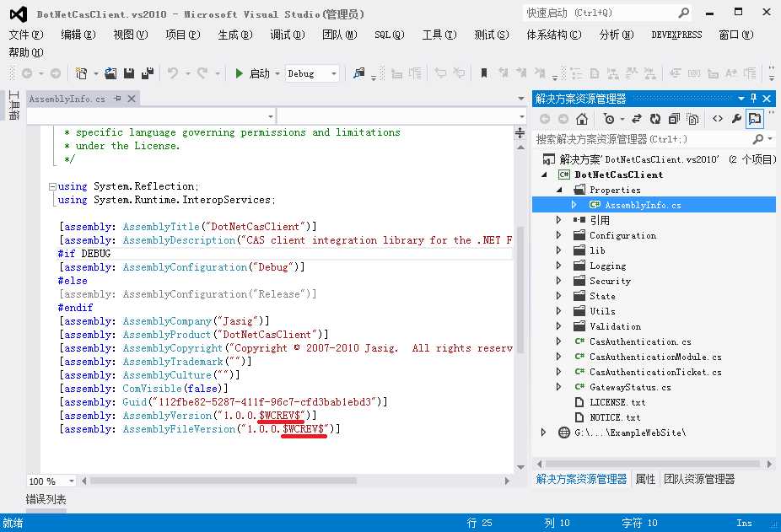
Task: Open the 工具箱 side tab
Action: pos(13,105)
